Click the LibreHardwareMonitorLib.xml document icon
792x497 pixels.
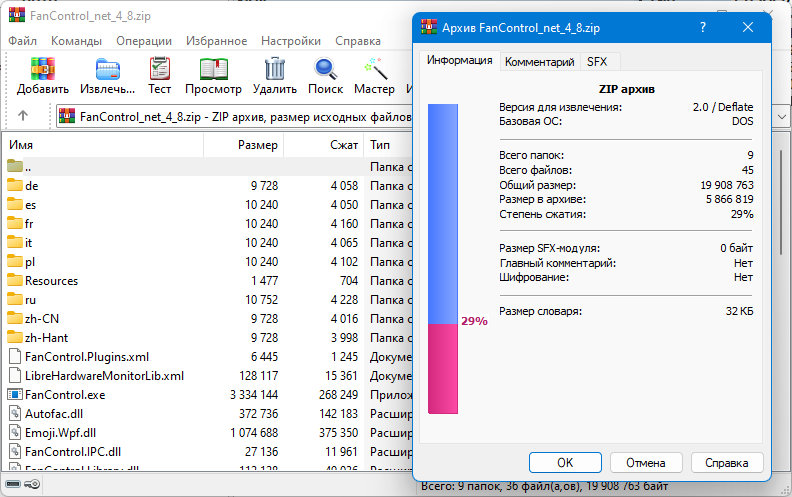[15, 376]
